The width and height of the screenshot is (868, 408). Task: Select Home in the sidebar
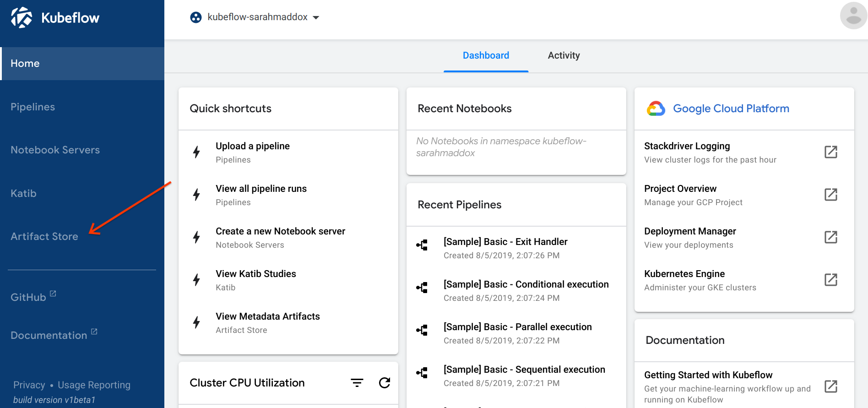pos(82,64)
